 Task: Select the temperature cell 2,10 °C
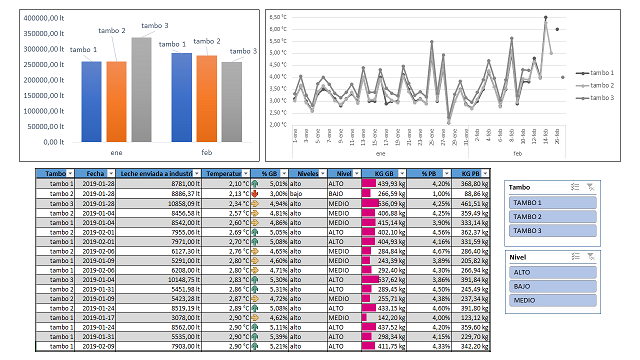point(226,184)
